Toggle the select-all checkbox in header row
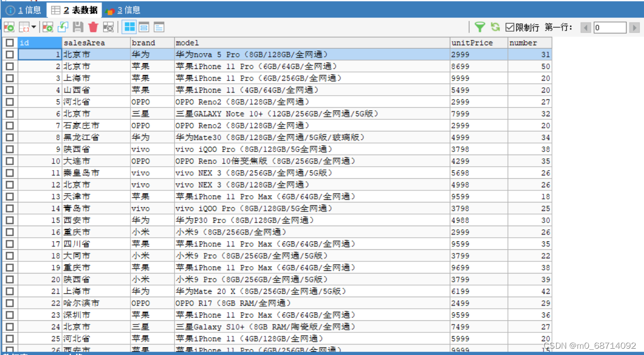 coord(10,43)
